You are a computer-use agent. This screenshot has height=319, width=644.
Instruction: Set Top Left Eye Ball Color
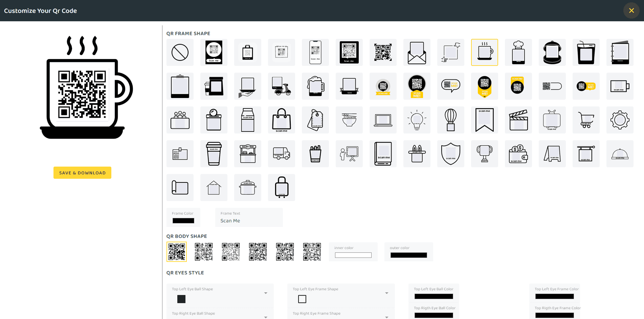click(x=434, y=296)
